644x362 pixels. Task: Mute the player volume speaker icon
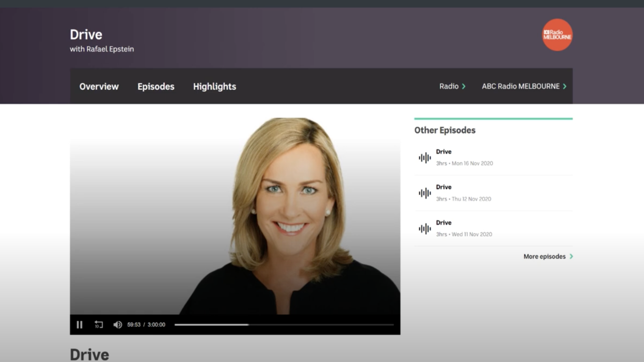coord(117,325)
